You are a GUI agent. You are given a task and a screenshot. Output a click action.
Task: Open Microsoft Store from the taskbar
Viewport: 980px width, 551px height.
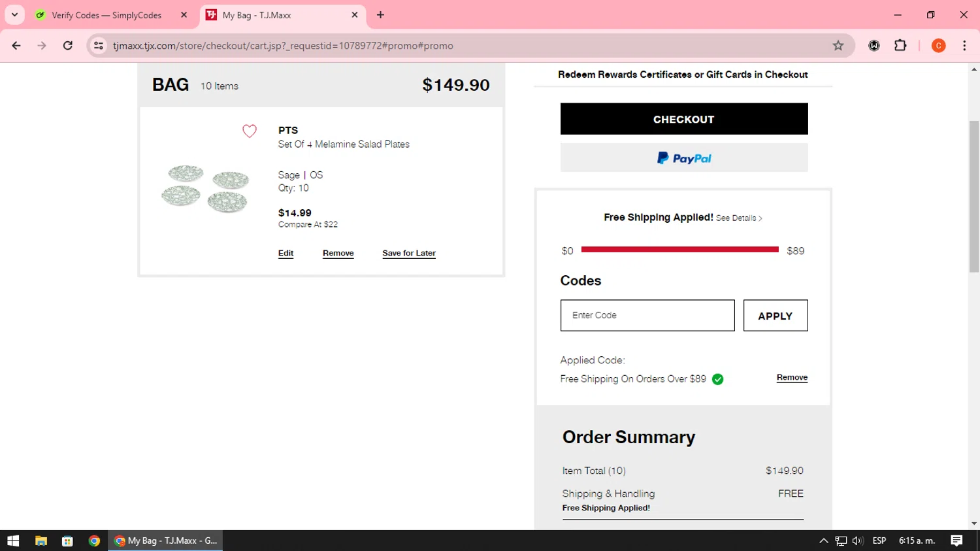coord(67,541)
